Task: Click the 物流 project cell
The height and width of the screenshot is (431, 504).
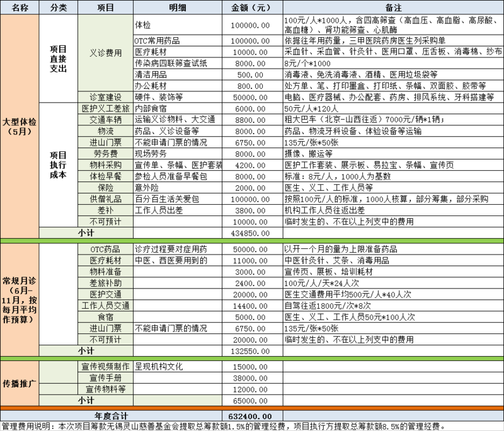Action: click(105, 131)
